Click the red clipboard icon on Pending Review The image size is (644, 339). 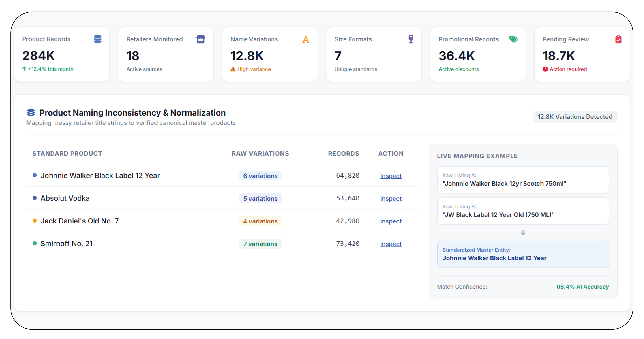618,39
